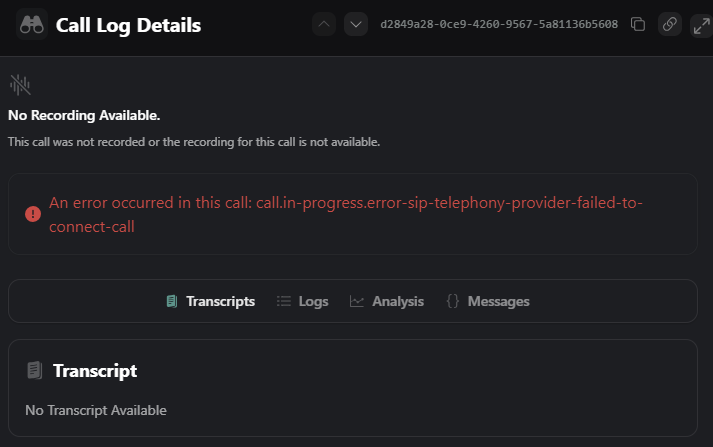713x447 pixels.
Task: Click the recording not available description text
Action: pos(194,142)
